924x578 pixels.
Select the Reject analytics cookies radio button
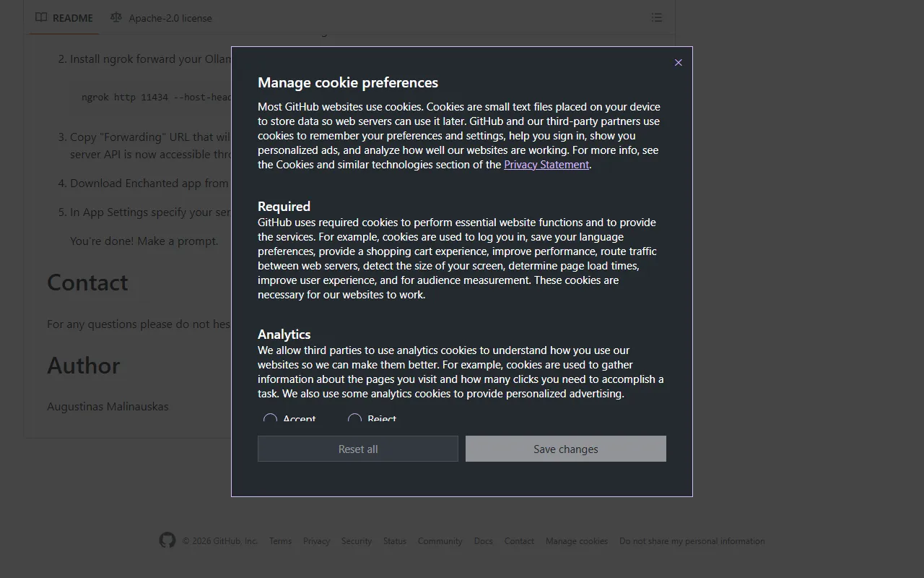pos(354,419)
